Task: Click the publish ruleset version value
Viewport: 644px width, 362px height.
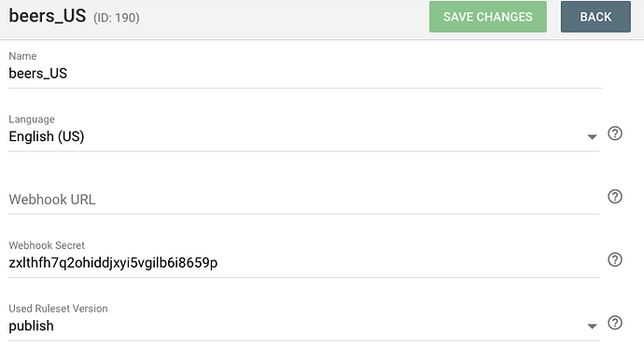Action: [31, 326]
